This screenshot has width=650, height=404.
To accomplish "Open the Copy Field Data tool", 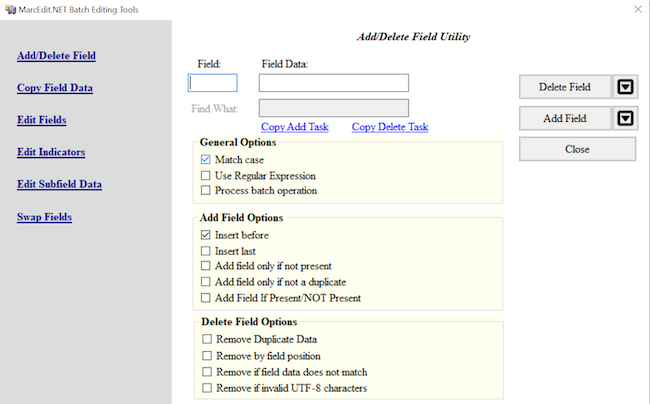I will point(55,88).
